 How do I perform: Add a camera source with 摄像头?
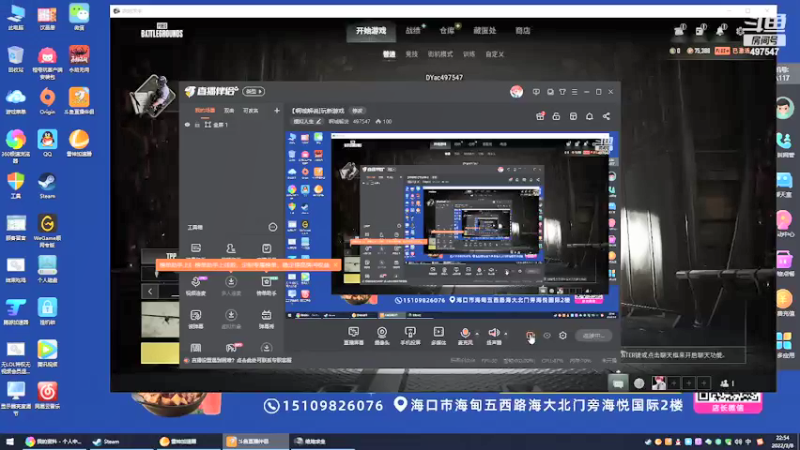(382, 336)
